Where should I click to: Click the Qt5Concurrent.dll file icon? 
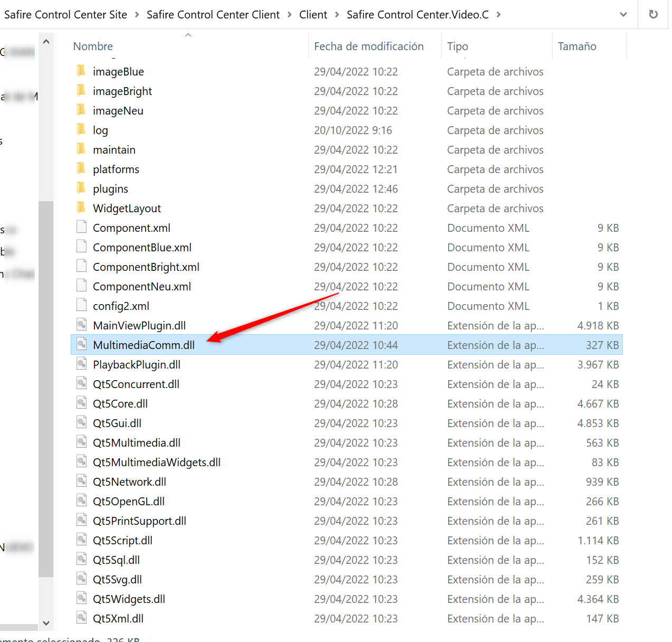coord(81,383)
